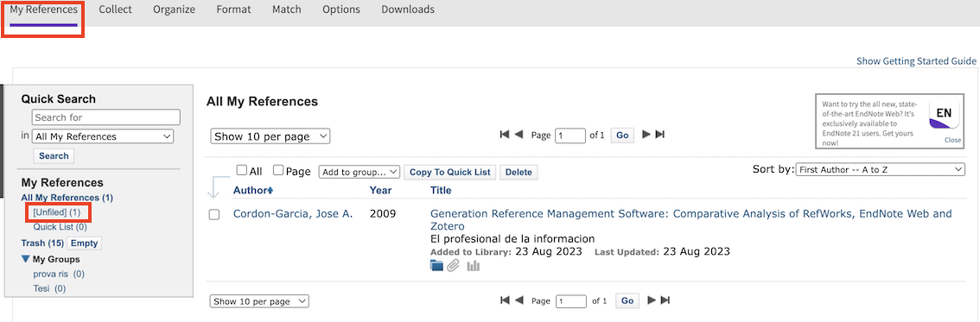The image size is (980, 322).
Task: Open the Trash (15) link
Action: click(42, 243)
